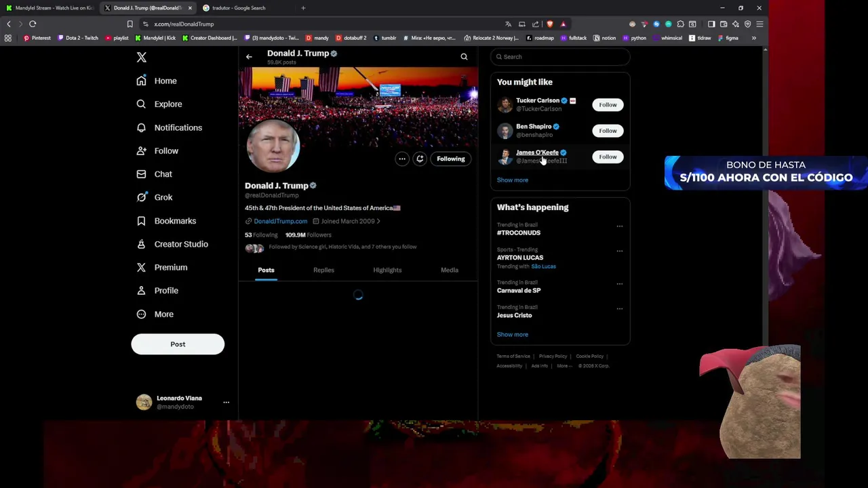The width and height of the screenshot is (868, 488).
Task: Open more options for Carnaval de SP
Action: (x=620, y=284)
